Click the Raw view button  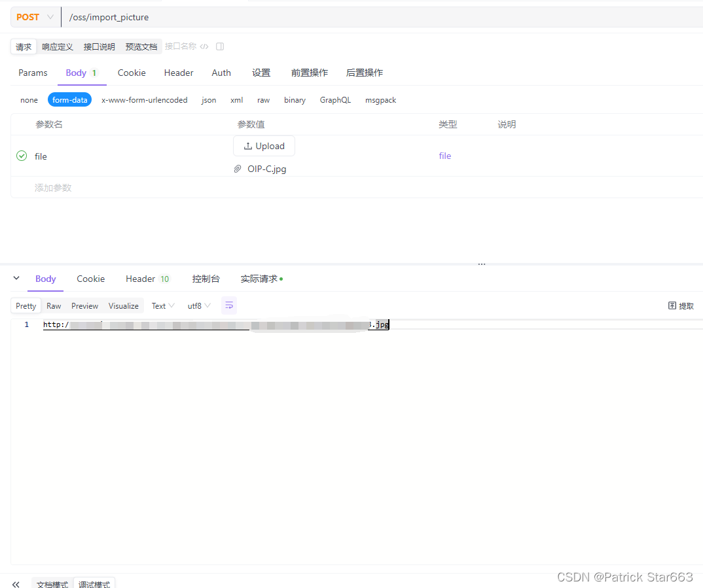coord(54,305)
